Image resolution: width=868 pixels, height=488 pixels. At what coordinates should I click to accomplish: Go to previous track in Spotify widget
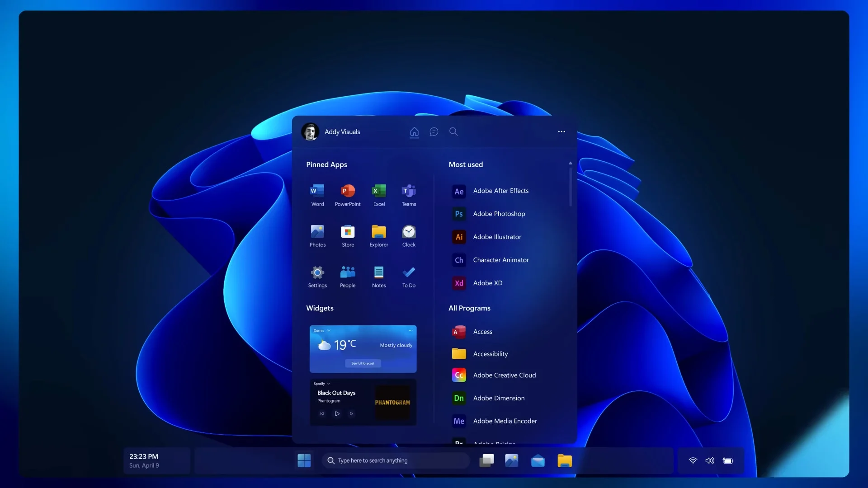[322, 413]
